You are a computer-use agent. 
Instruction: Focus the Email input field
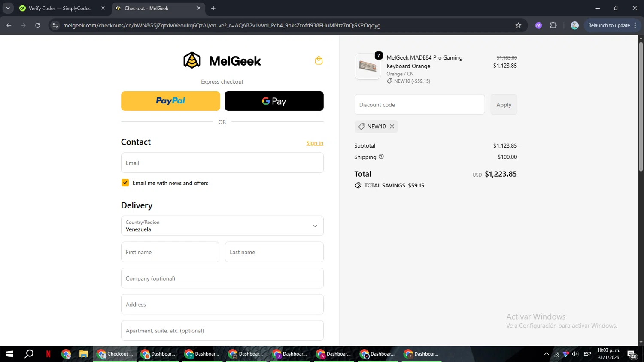tap(222, 163)
